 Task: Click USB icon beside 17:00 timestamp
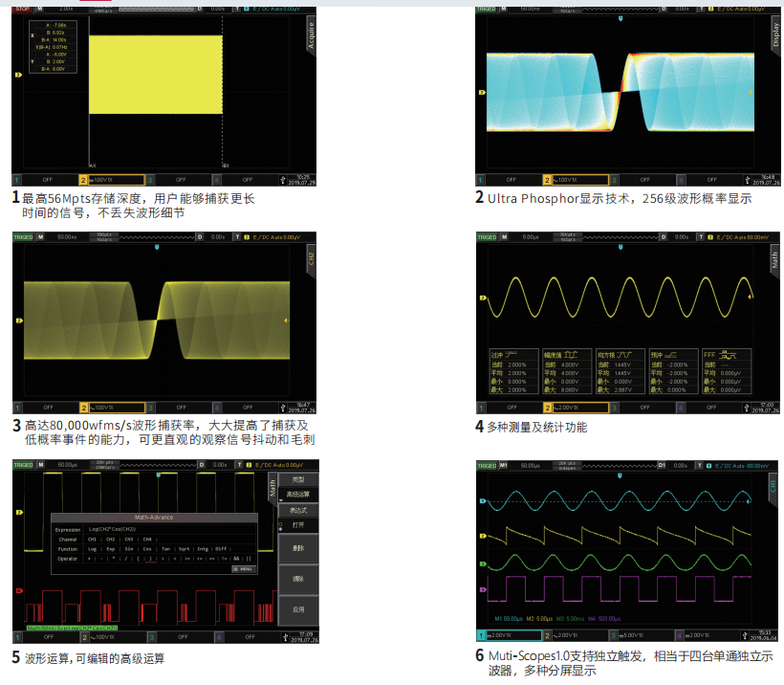click(747, 408)
